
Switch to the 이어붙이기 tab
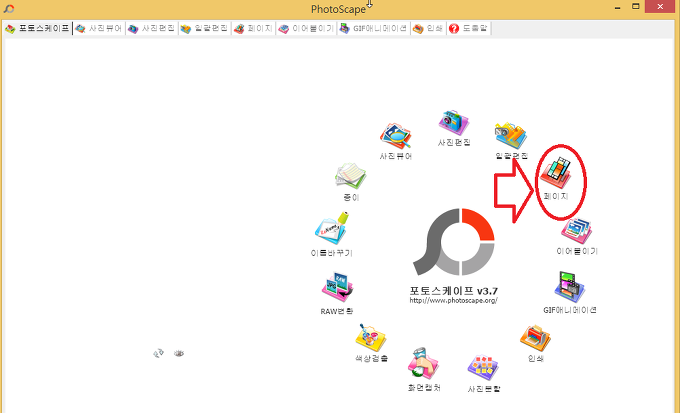pyautogui.click(x=306, y=29)
